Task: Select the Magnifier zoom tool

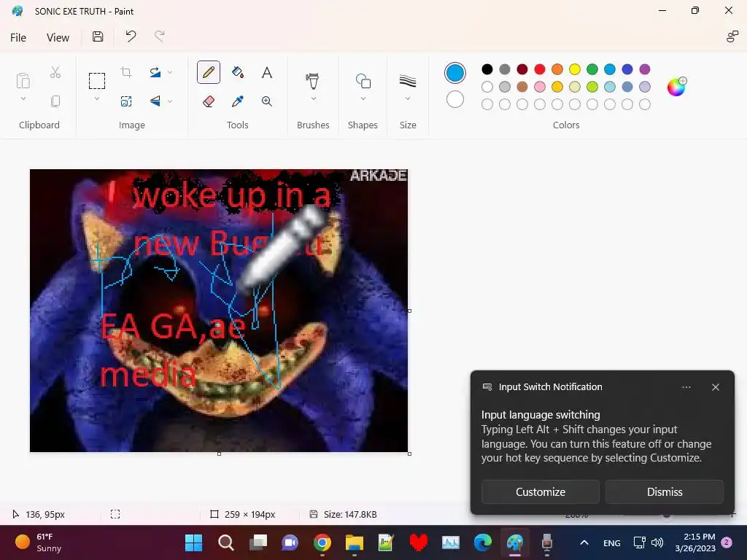Action: tap(267, 101)
